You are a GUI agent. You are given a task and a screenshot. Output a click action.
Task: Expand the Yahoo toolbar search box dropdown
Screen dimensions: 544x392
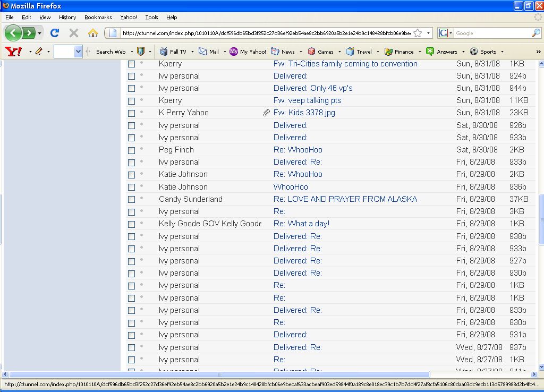(x=78, y=52)
